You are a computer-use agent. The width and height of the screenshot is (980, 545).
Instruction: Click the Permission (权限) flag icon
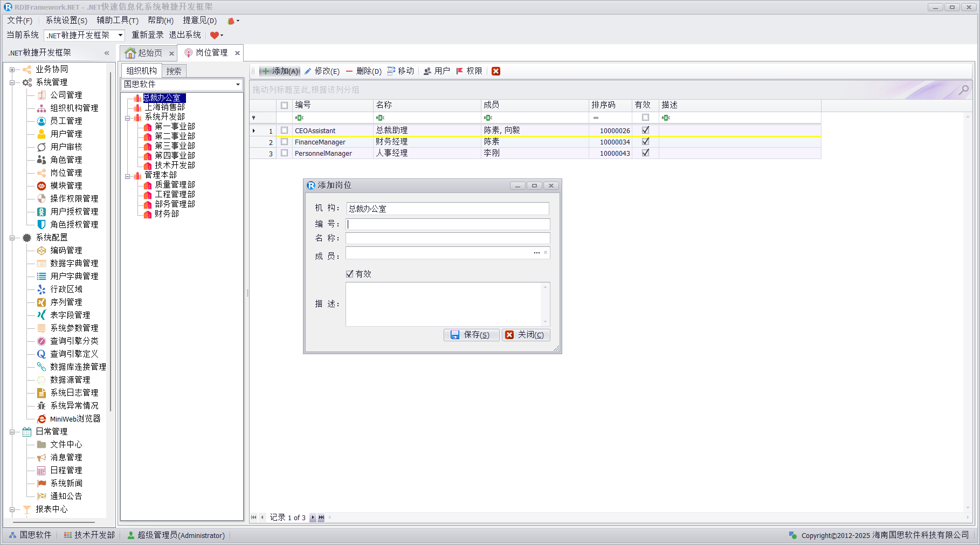point(460,71)
